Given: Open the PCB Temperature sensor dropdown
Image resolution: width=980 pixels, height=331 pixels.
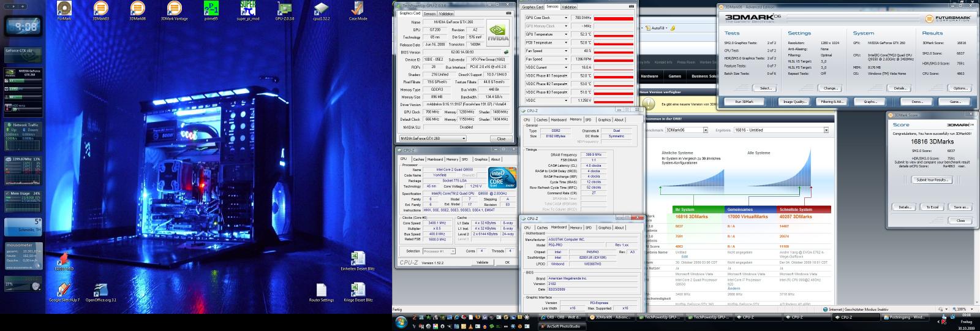Looking at the screenshot, I should [x=566, y=43].
